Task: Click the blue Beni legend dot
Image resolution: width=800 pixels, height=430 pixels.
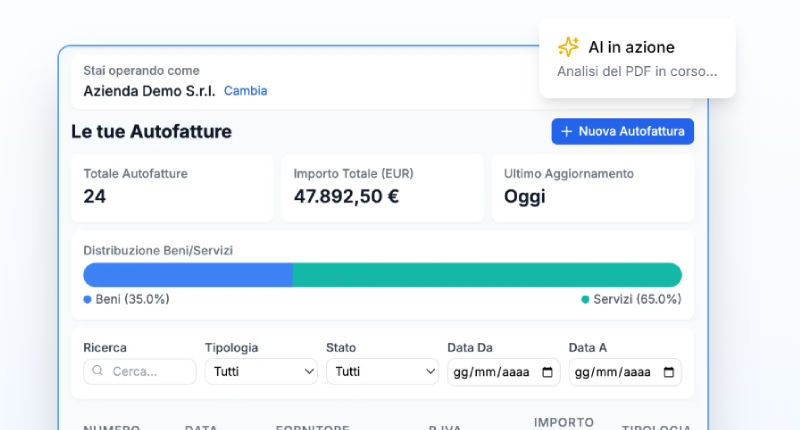Action: pos(87,299)
